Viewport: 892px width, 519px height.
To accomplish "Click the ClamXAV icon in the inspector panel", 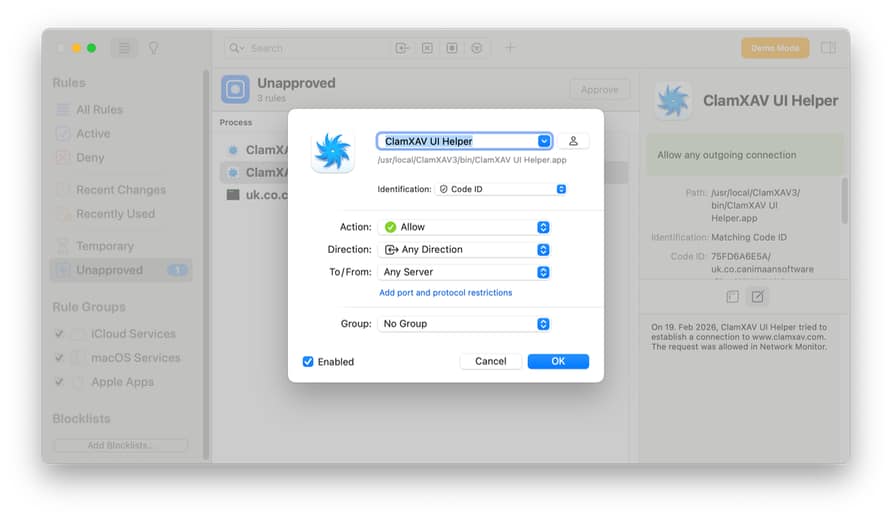I will [673, 101].
